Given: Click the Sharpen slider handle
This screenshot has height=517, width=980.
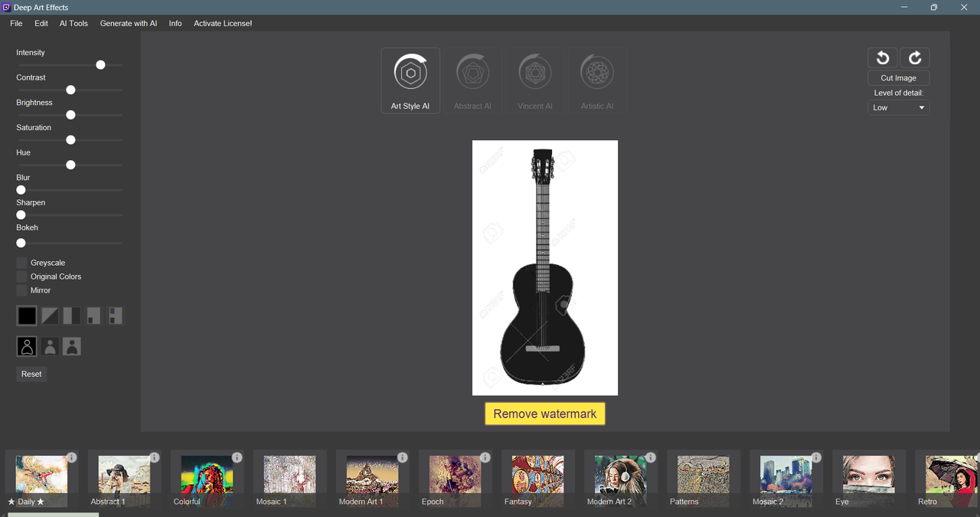Looking at the screenshot, I should coord(21,215).
